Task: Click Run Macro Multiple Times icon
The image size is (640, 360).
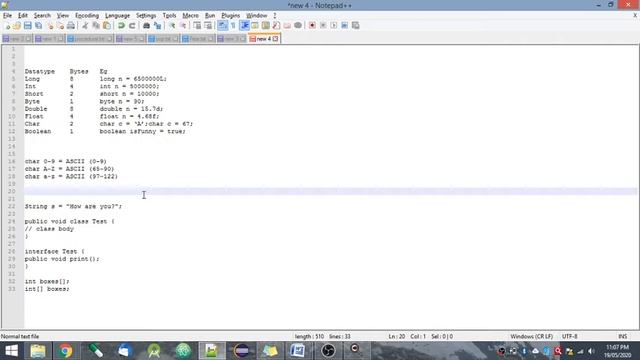Action: tap(344, 26)
